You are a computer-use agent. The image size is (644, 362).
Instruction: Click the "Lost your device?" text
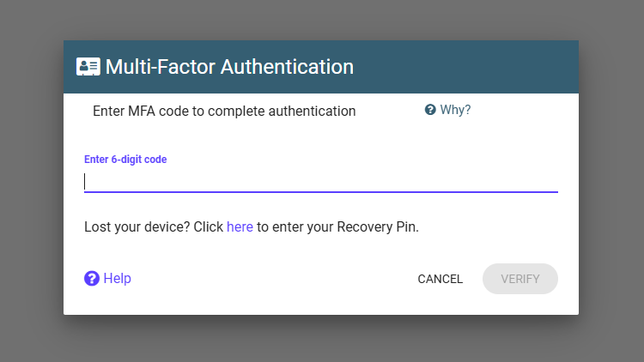[137, 226]
